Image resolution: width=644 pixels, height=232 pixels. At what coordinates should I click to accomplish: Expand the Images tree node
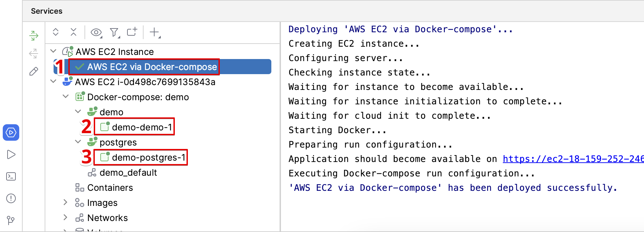[65, 202]
